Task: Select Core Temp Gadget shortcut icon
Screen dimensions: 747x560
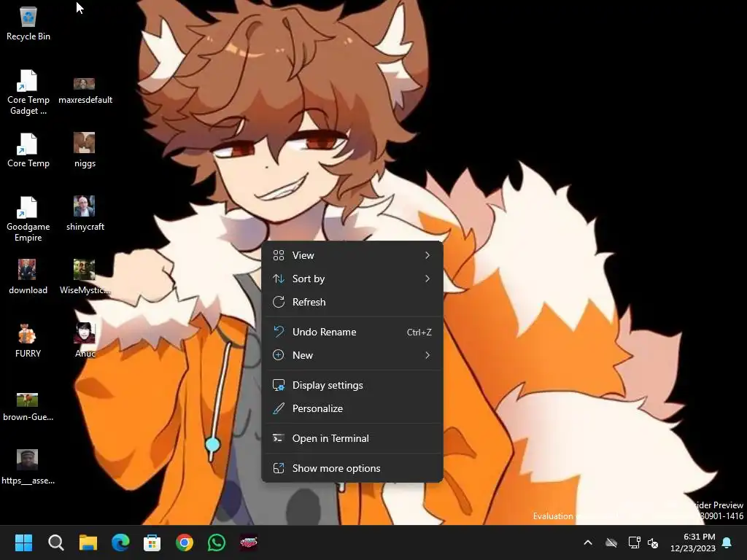Action: click(28, 92)
